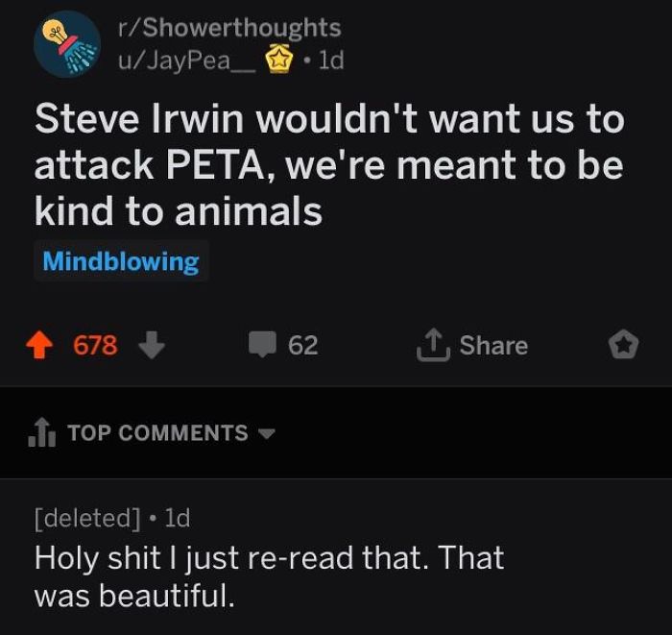Select the "Holy shit I just re-read" comment
Image resolution: width=672 pixels, height=635 pixels.
(269, 576)
